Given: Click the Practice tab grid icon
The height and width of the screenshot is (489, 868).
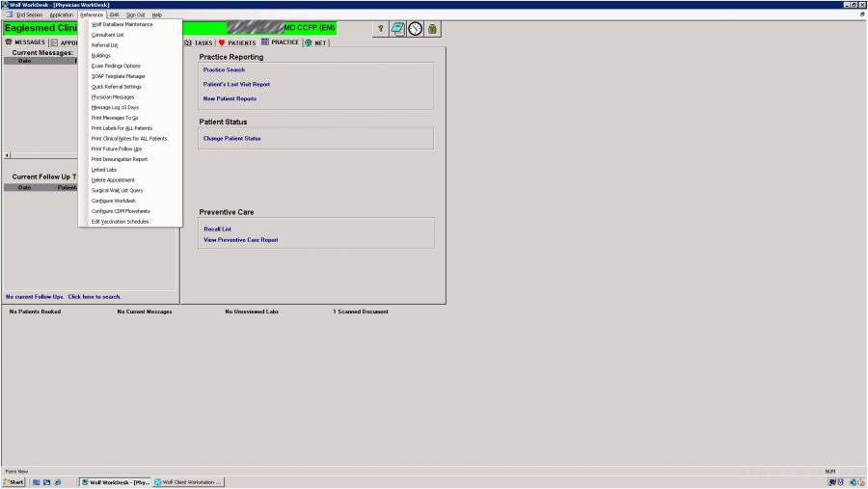Looking at the screenshot, I should (x=265, y=42).
